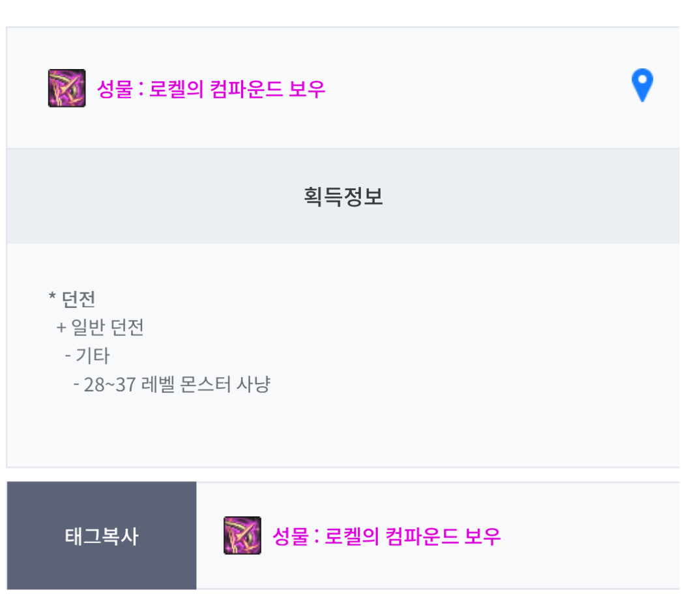Expand the + 일반 던전 entry
Image resolution: width=681 pixels, height=616 pixels.
(x=100, y=328)
